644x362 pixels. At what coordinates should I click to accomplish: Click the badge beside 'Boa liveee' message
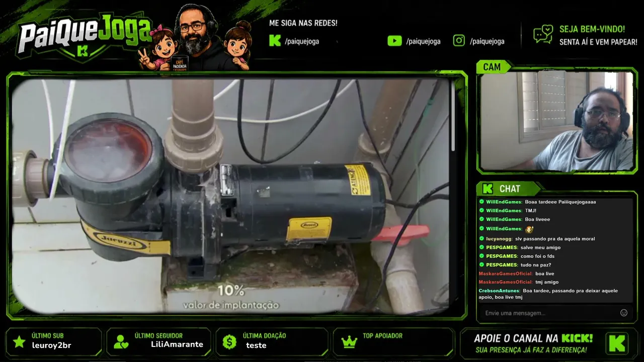pyautogui.click(x=481, y=219)
